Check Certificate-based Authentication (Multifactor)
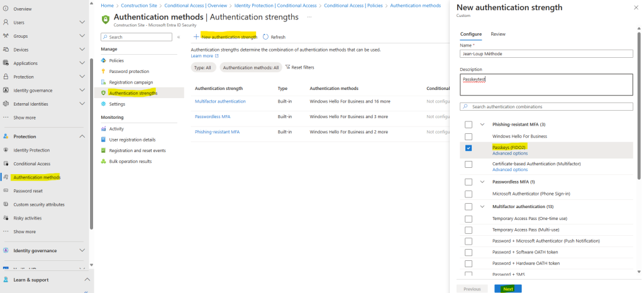 tap(468, 164)
